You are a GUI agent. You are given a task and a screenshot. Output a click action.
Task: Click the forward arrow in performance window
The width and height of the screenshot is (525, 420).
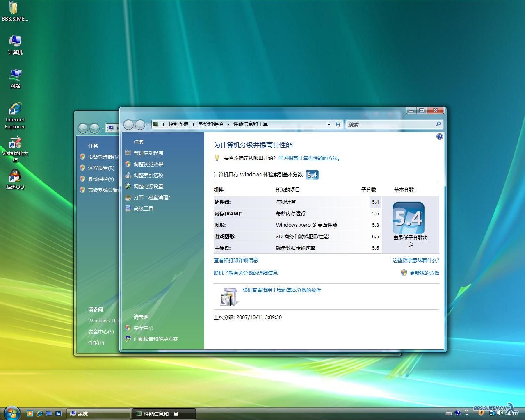tap(140, 124)
